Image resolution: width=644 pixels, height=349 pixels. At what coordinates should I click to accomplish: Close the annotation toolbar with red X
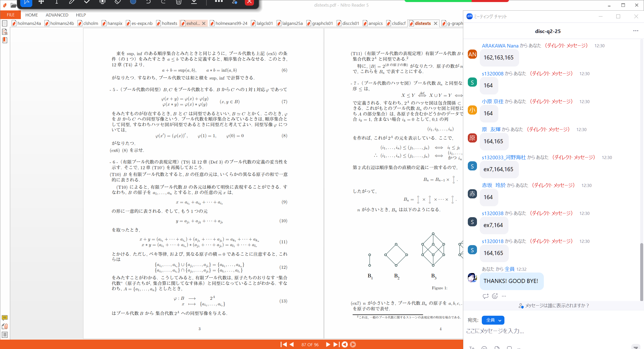pyautogui.click(x=249, y=2)
